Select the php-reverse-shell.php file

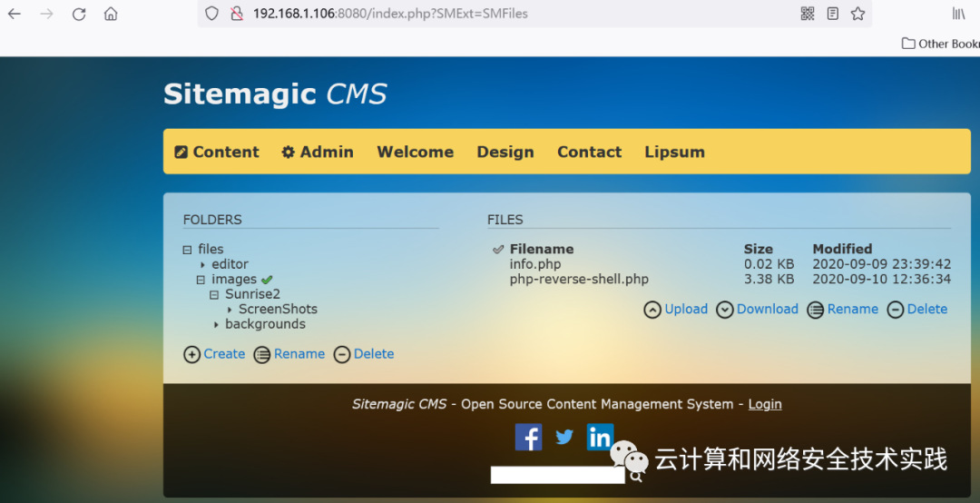[579, 279]
